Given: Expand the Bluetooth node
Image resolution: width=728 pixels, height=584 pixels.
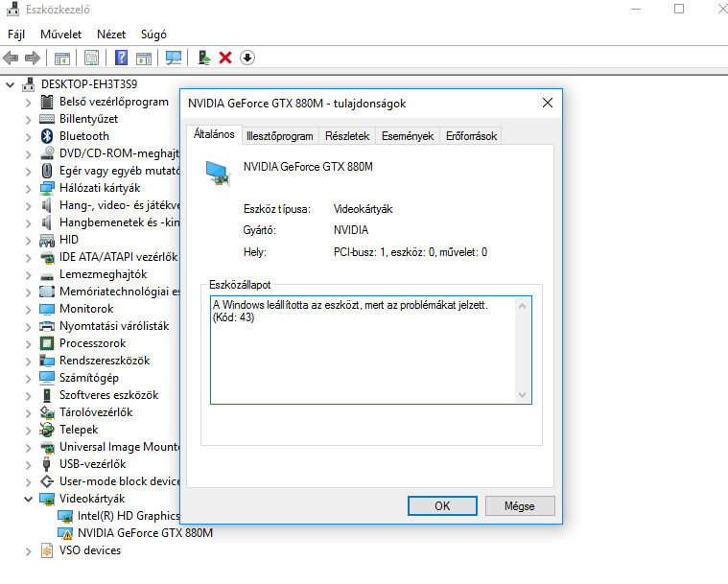Looking at the screenshot, I should (28, 137).
